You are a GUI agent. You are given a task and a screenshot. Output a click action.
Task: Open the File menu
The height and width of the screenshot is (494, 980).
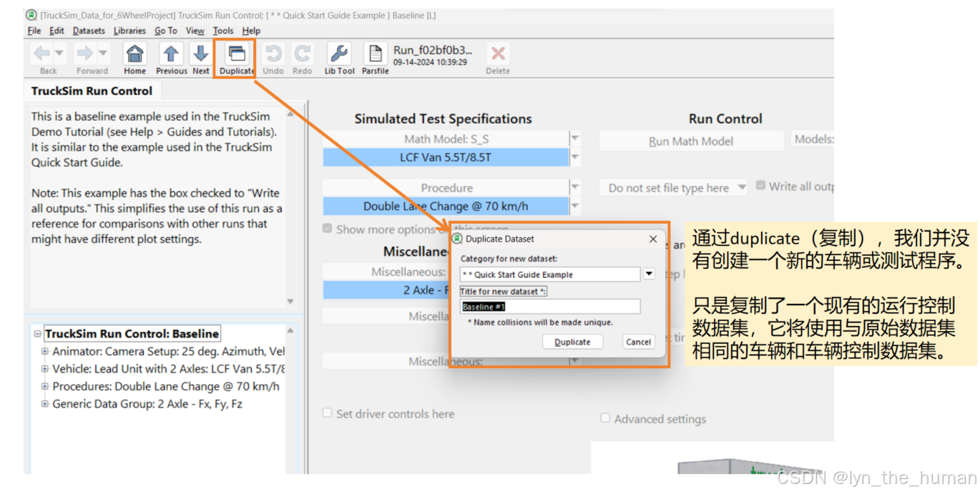tap(34, 31)
